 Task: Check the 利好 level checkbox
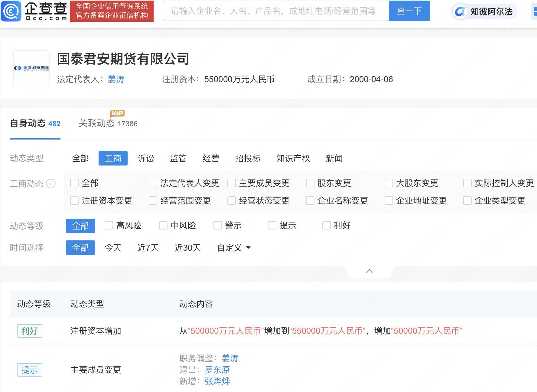pos(327,225)
